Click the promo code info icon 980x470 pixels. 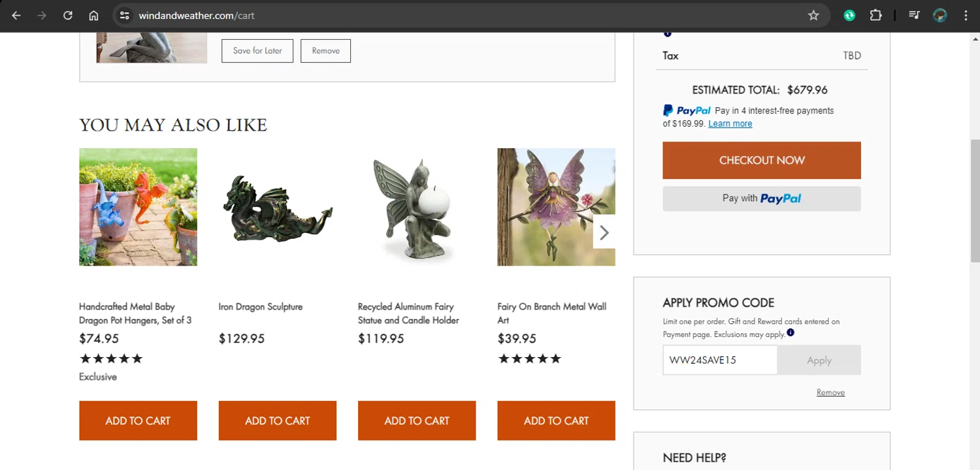point(791,333)
